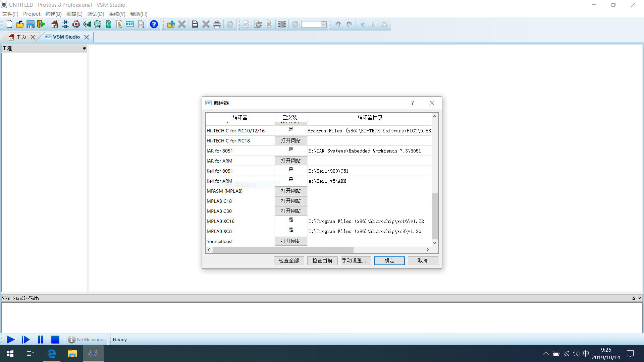644x362 pixels.
Task: Click the new source file document icon
Action: pos(195,24)
